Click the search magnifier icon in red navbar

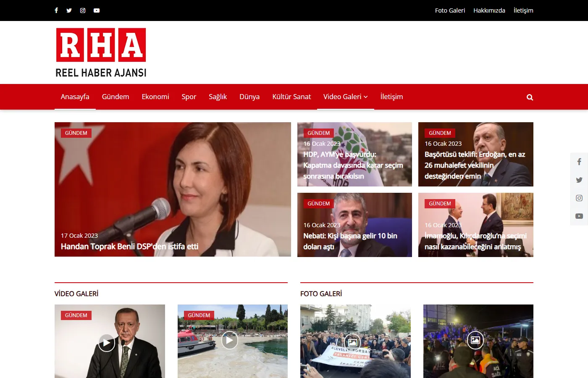click(530, 97)
